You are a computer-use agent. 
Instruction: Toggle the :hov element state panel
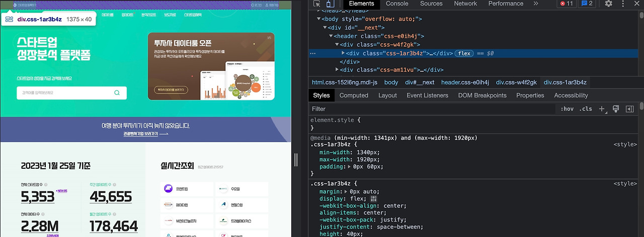point(567,109)
